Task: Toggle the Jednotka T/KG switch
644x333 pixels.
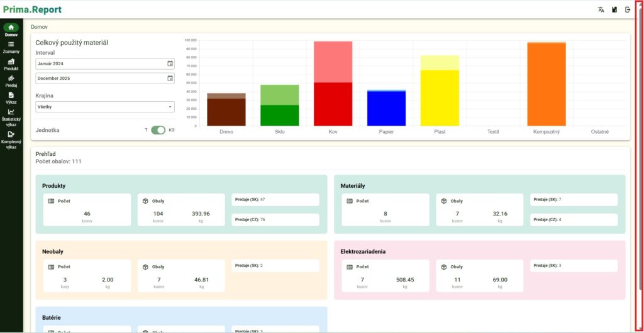Action: (158, 130)
